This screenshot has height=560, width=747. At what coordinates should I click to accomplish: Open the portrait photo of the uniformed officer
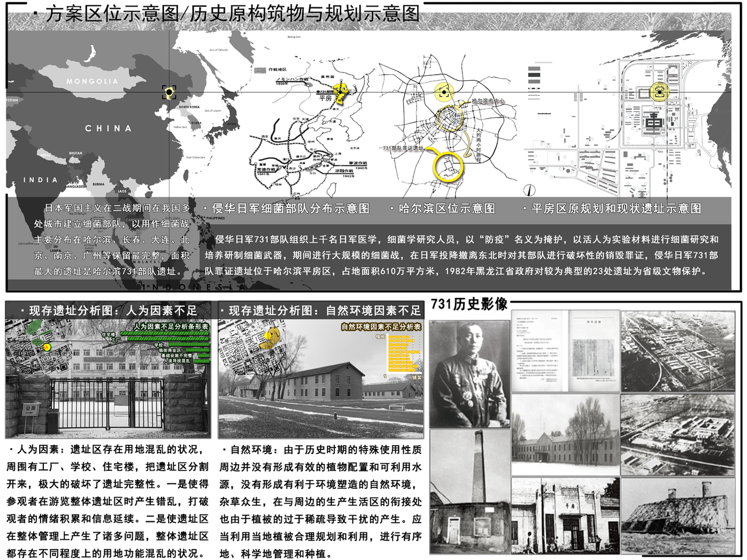click(469, 374)
